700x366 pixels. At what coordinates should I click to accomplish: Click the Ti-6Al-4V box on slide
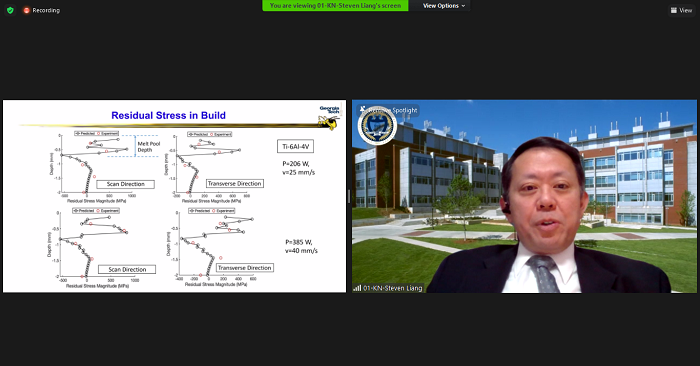click(296, 146)
